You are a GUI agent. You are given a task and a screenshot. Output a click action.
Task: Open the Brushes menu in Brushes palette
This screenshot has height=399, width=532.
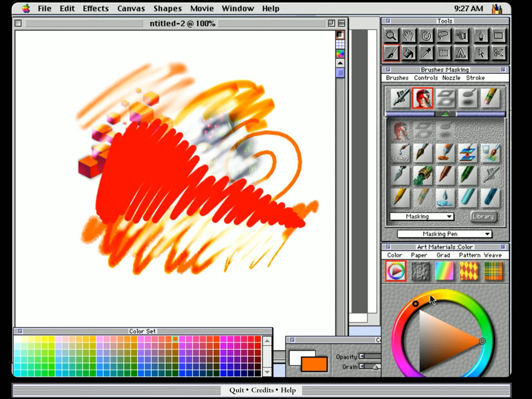pos(397,78)
